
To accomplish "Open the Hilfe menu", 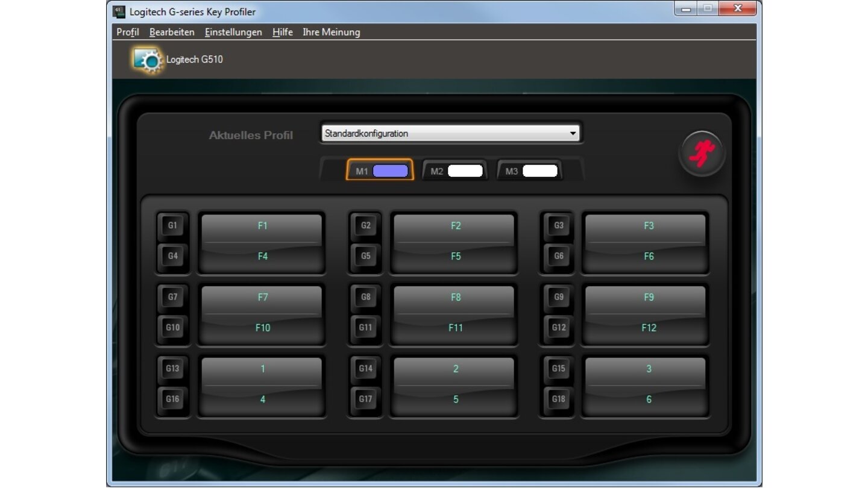I will (282, 32).
